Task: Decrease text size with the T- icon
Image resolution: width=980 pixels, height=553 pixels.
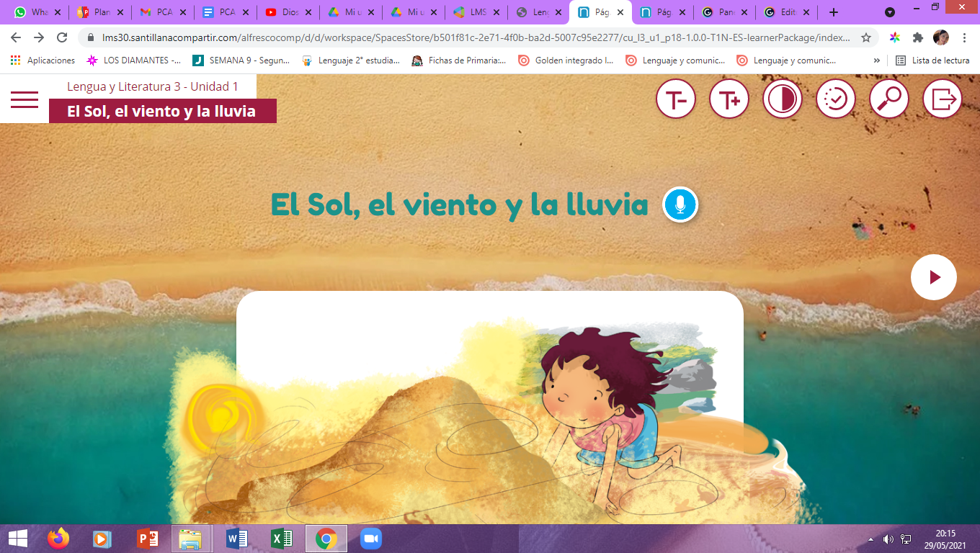Action: click(x=675, y=99)
